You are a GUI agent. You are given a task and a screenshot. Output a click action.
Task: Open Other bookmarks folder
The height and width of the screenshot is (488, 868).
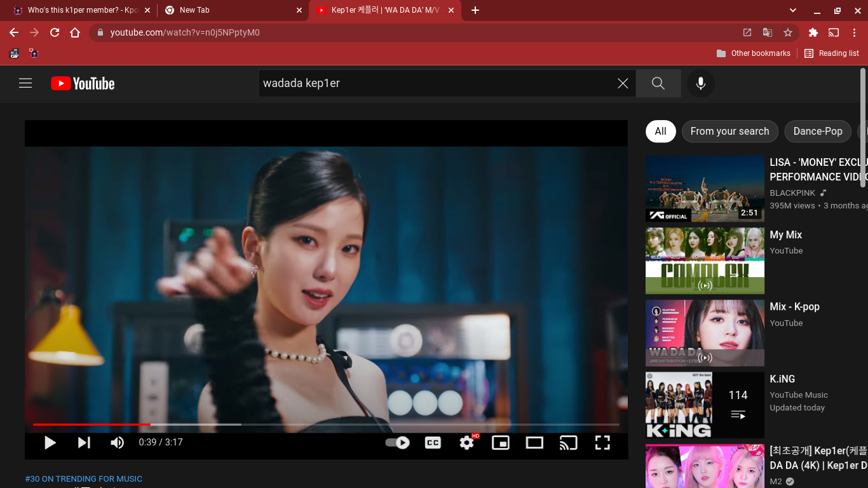point(754,53)
